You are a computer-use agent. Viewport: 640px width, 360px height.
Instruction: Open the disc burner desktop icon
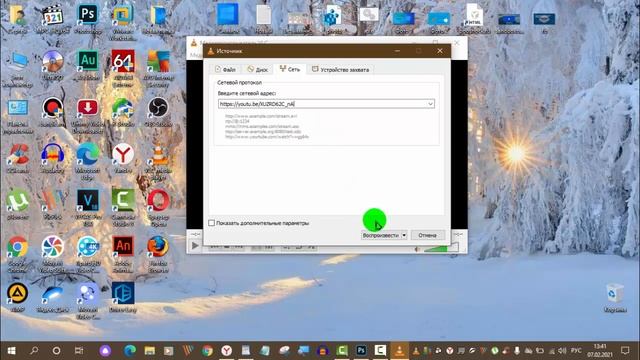click(x=53, y=64)
